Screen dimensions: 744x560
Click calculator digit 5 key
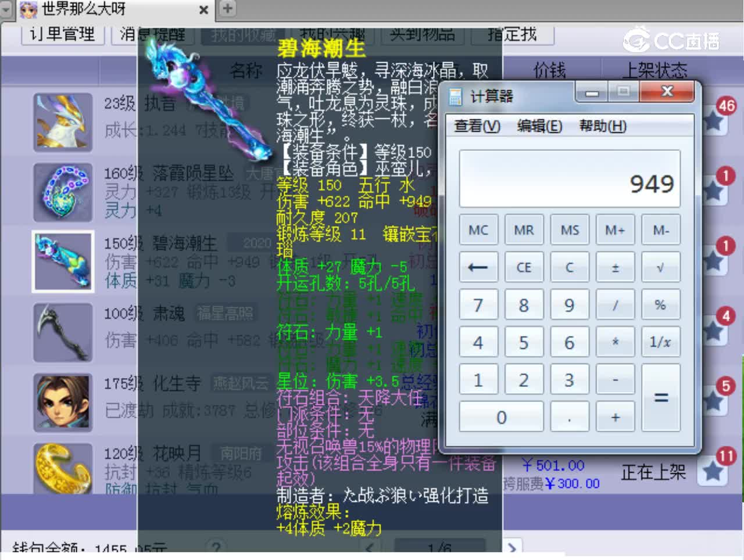524,342
